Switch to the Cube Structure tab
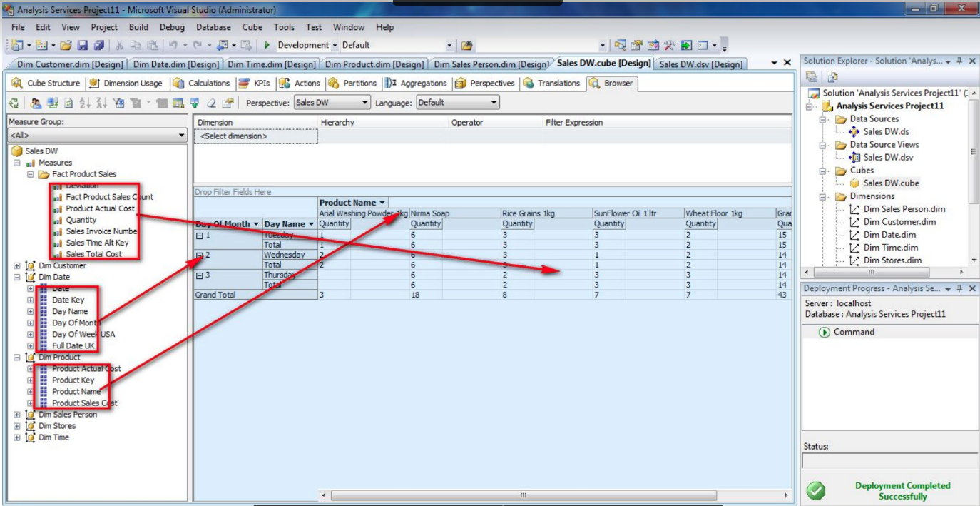This screenshot has height=506, width=980. point(46,83)
